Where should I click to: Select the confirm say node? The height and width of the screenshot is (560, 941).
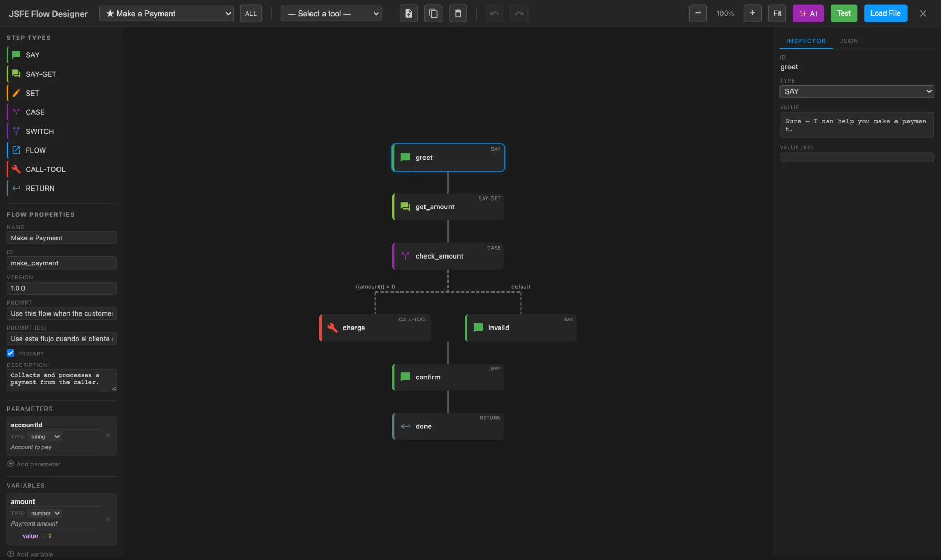pyautogui.click(x=448, y=377)
